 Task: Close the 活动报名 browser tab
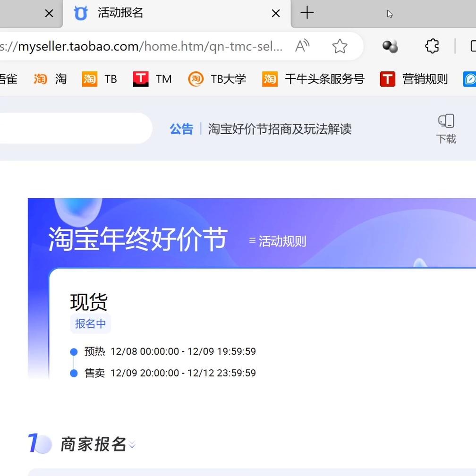tap(276, 13)
